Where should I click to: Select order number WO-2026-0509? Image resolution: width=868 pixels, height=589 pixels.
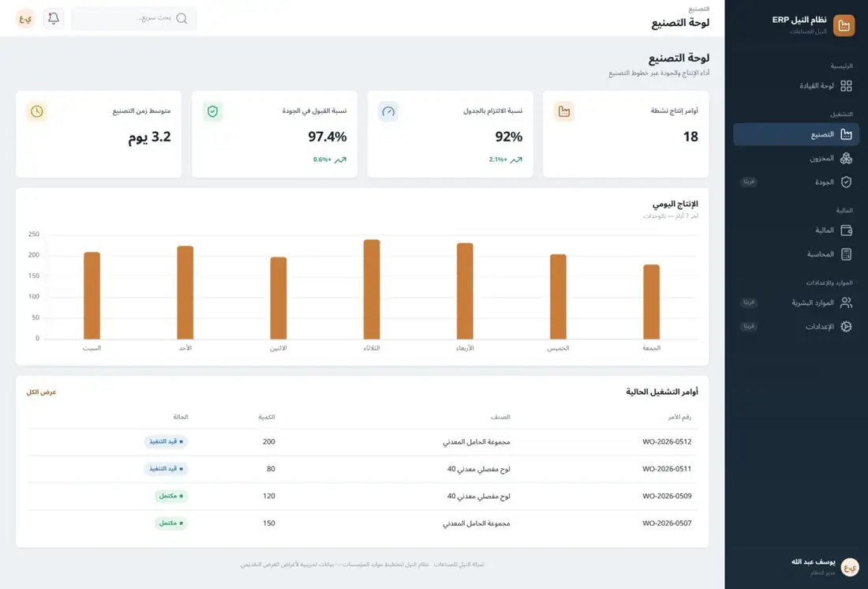click(667, 496)
